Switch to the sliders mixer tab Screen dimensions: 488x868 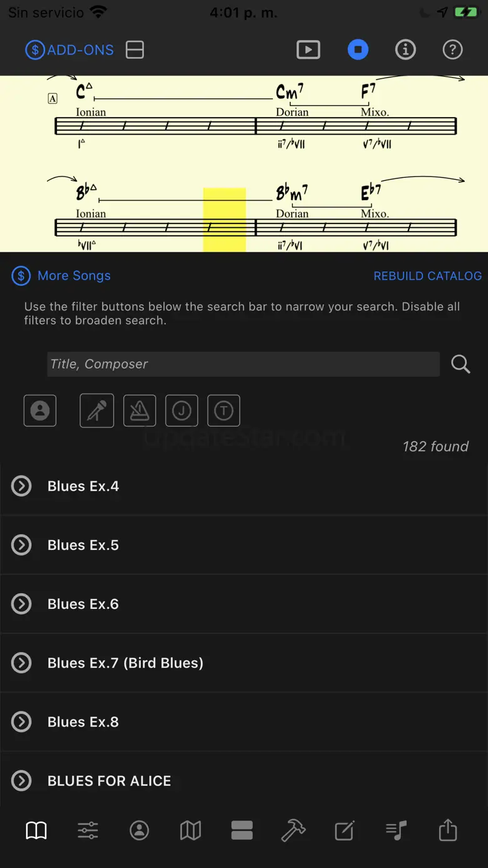pyautogui.click(x=88, y=830)
